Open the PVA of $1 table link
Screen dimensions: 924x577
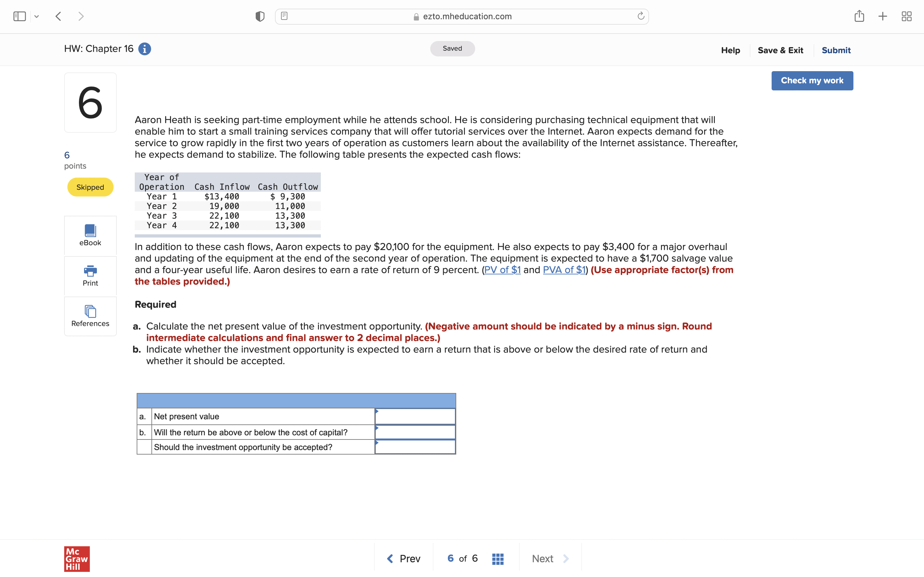(x=564, y=270)
